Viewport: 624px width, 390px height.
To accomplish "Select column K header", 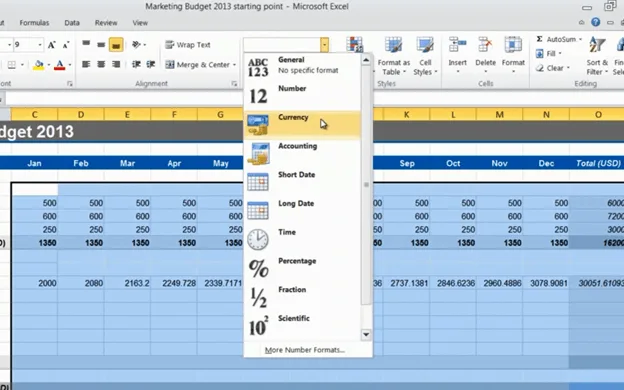I will [406, 115].
